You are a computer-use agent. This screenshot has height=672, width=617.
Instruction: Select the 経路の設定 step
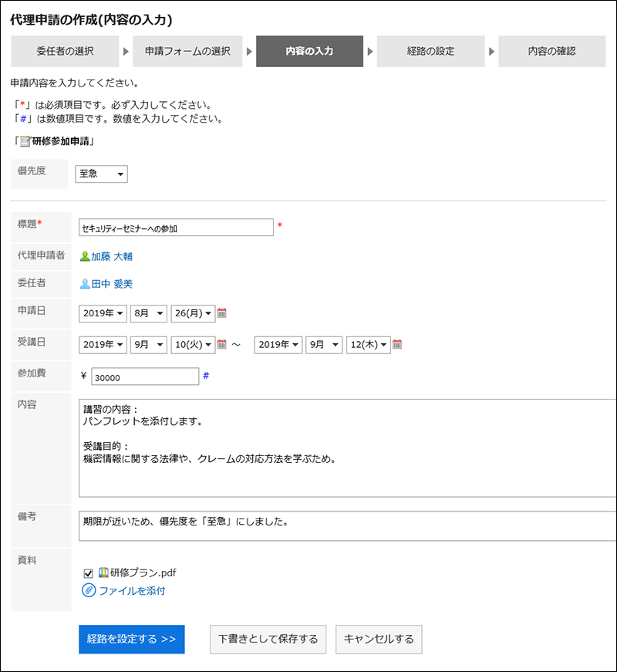pyautogui.click(x=430, y=51)
